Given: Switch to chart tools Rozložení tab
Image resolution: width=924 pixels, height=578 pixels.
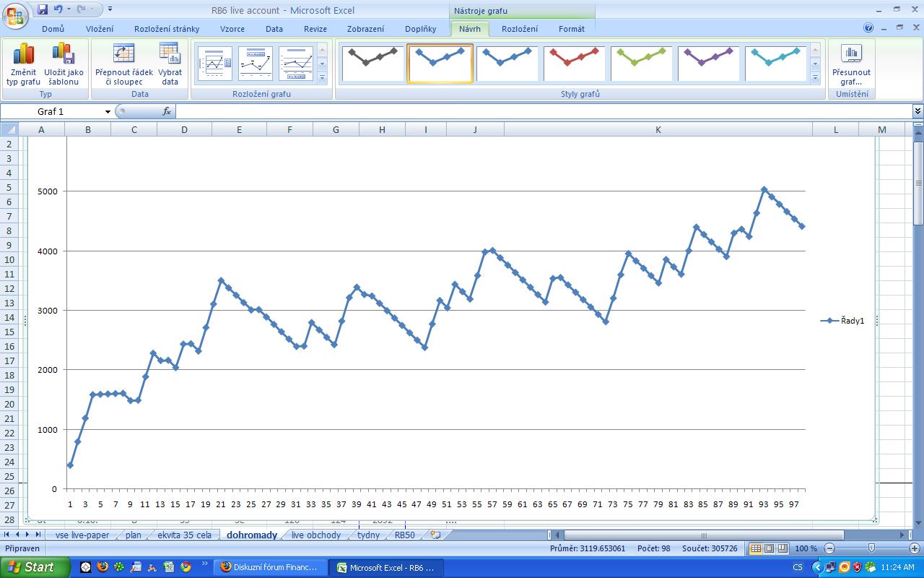Looking at the screenshot, I should pyautogui.click(x=520, y=29).
